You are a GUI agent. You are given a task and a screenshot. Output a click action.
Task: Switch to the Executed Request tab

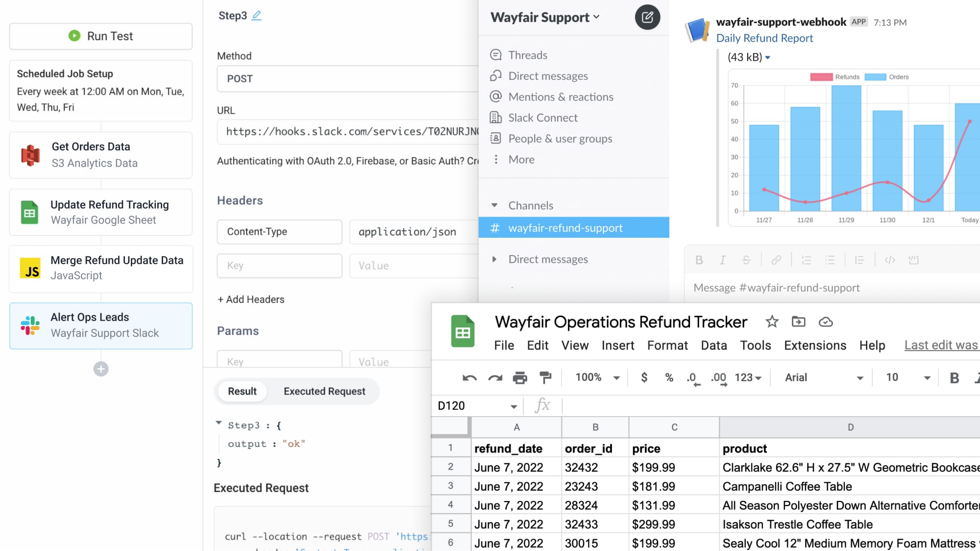[323, 391]
